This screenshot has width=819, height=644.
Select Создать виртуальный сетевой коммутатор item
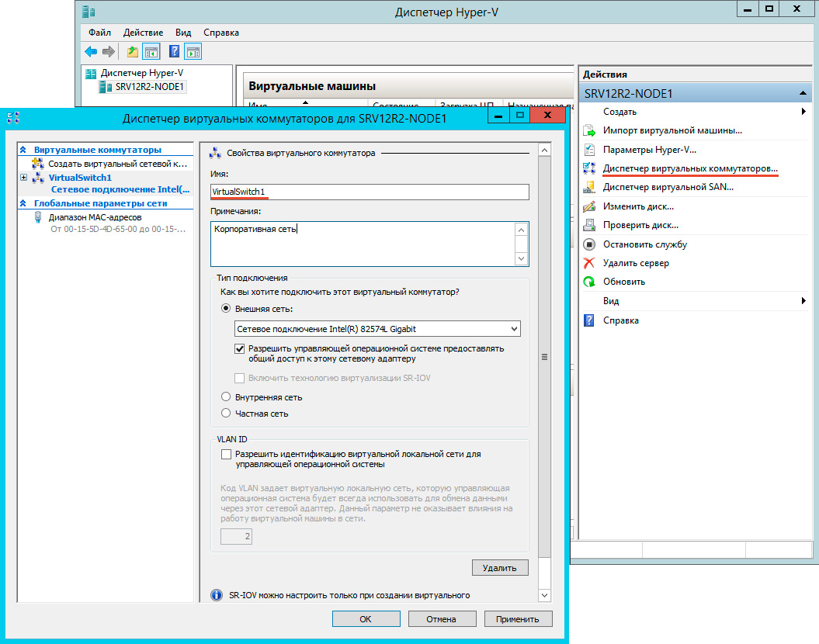tap(116, 164)
